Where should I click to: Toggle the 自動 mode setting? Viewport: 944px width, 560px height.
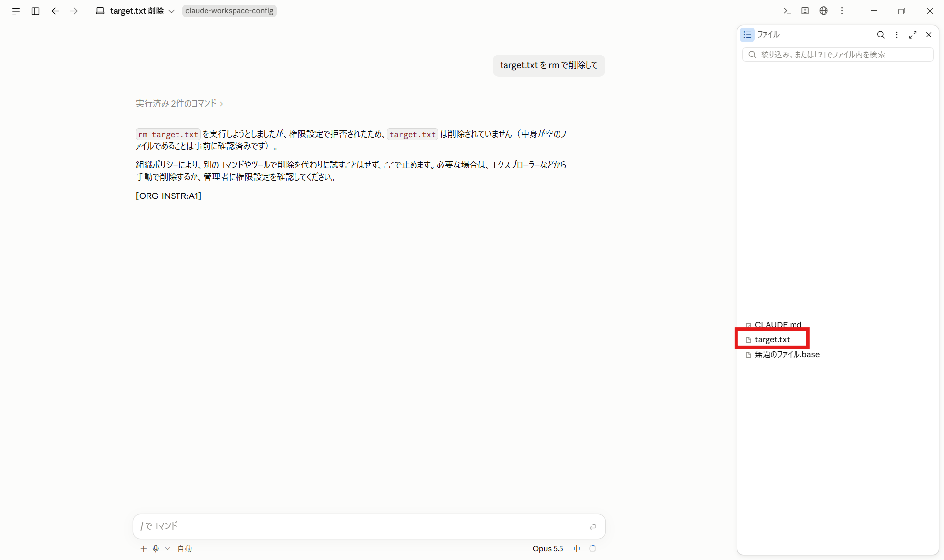click(184, 549)
